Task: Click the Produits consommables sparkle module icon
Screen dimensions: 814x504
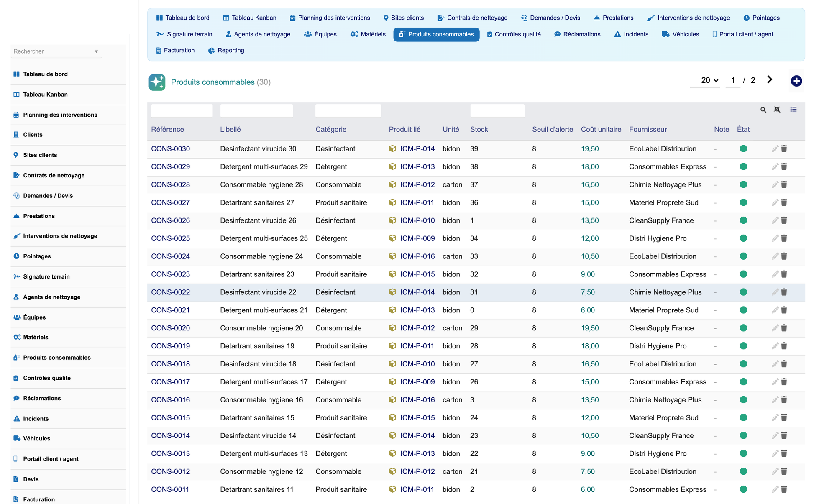Action: [157, 82]
